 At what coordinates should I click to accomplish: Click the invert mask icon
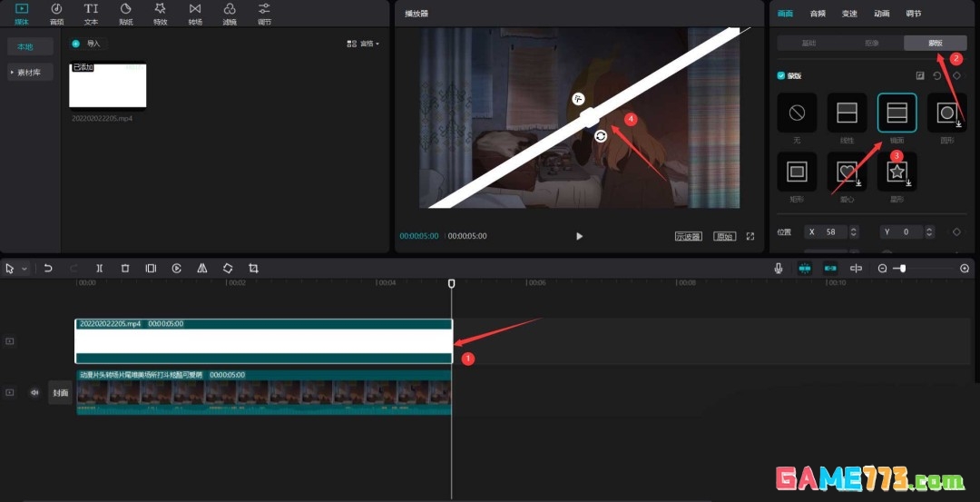pos(920,75)
